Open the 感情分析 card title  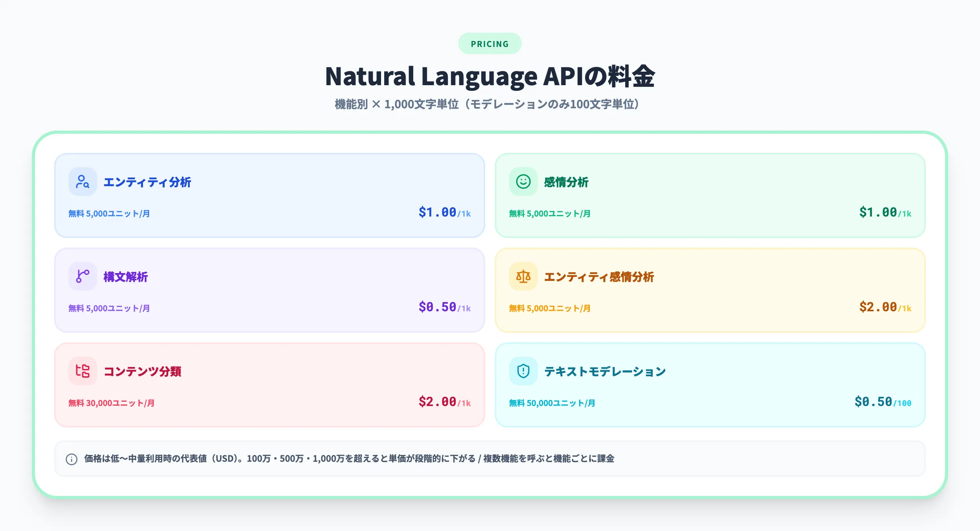(x=565, y=182)
